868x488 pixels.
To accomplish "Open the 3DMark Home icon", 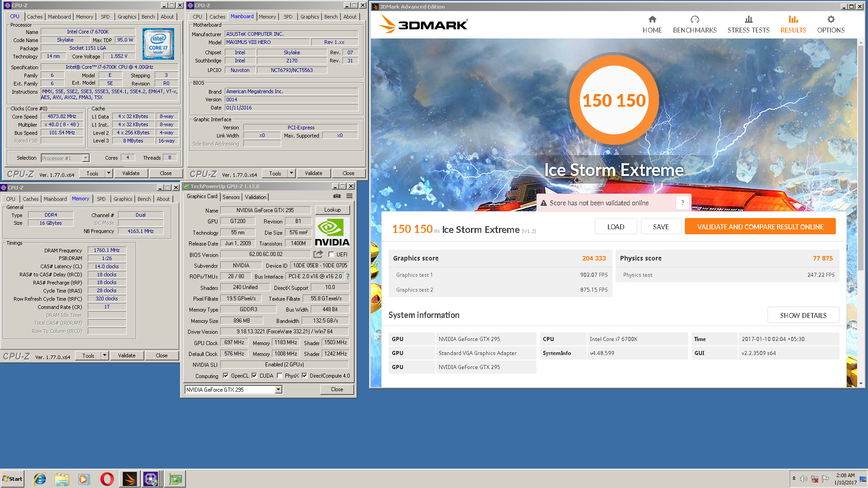I will pos(652,19).
